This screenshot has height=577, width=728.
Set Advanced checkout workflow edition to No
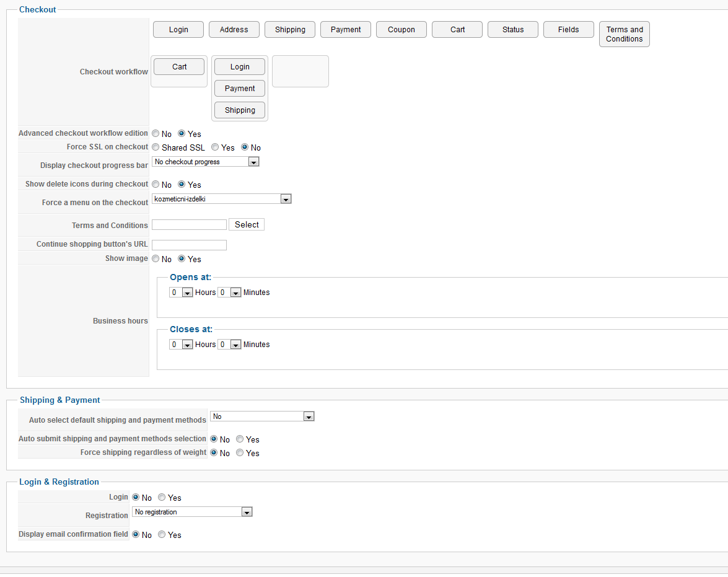(156, 134)
